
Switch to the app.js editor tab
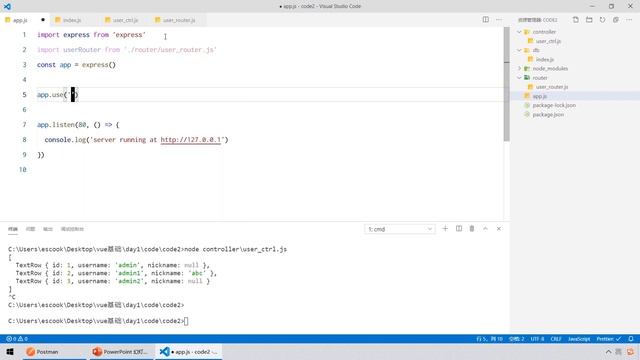click(x=24, y=20)
